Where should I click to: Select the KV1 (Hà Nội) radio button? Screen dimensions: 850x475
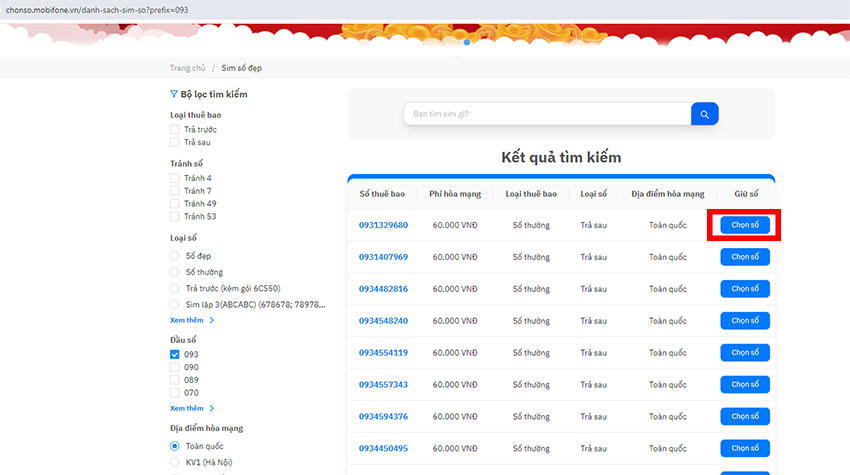[x=175, y=462]
